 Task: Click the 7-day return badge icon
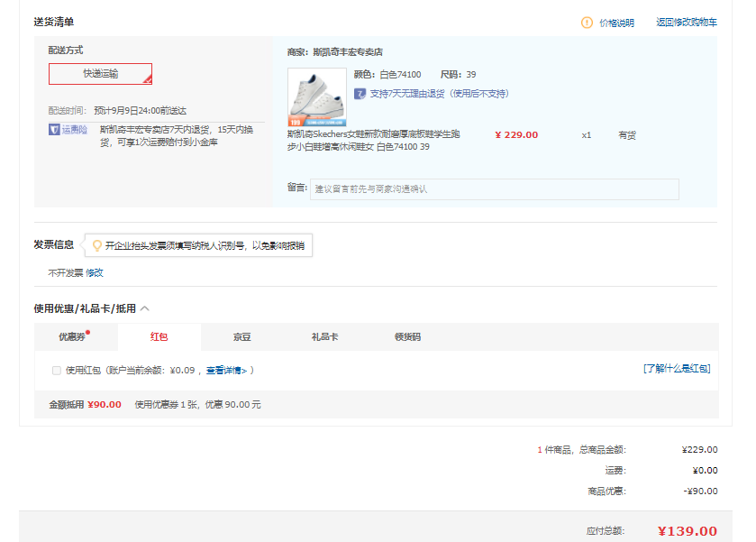(360, 94)
